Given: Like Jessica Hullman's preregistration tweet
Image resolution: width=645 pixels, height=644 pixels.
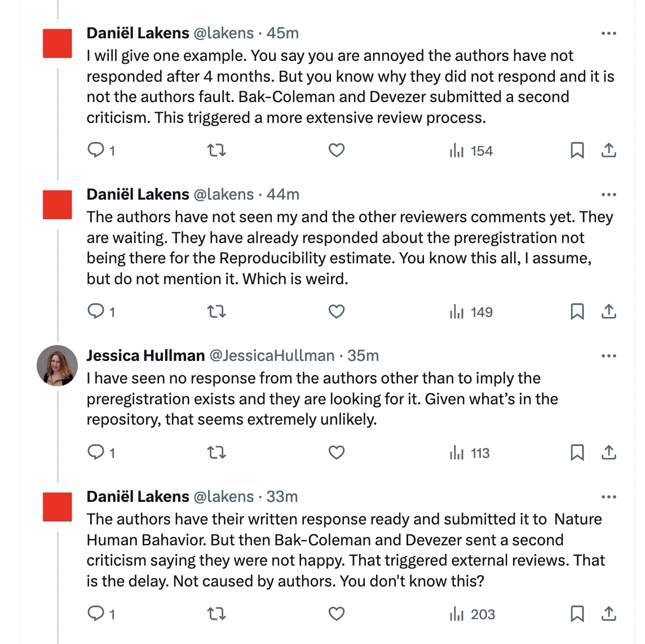Looking at the screenshot, I should (336, 452).
